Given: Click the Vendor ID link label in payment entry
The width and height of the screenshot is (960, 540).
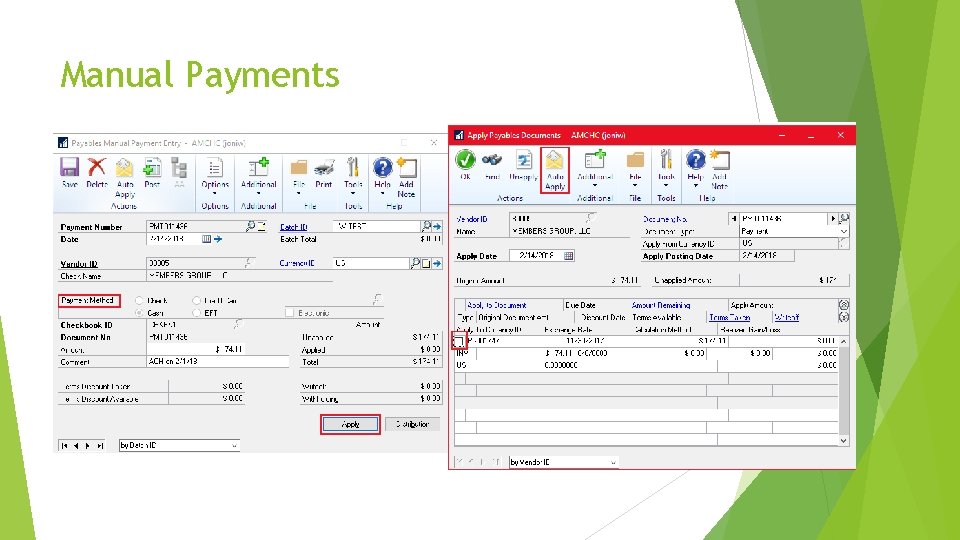Looking at the screenshot, I should (x=79, y=264).
